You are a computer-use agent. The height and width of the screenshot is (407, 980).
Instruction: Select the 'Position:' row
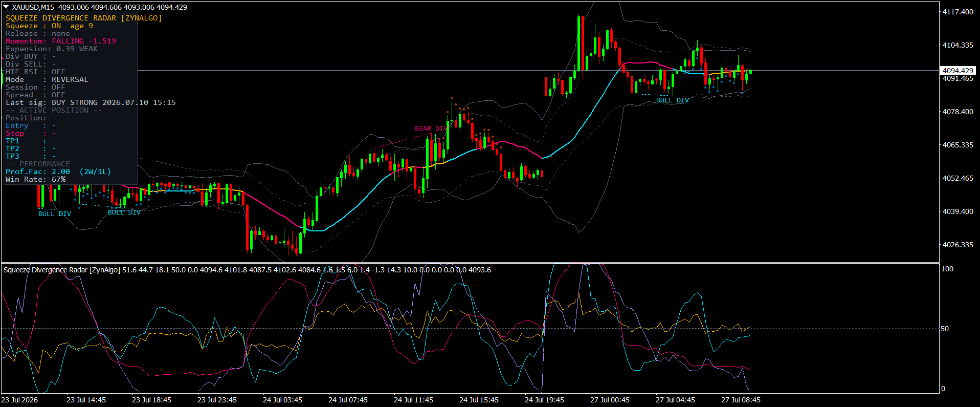[31, 118]
